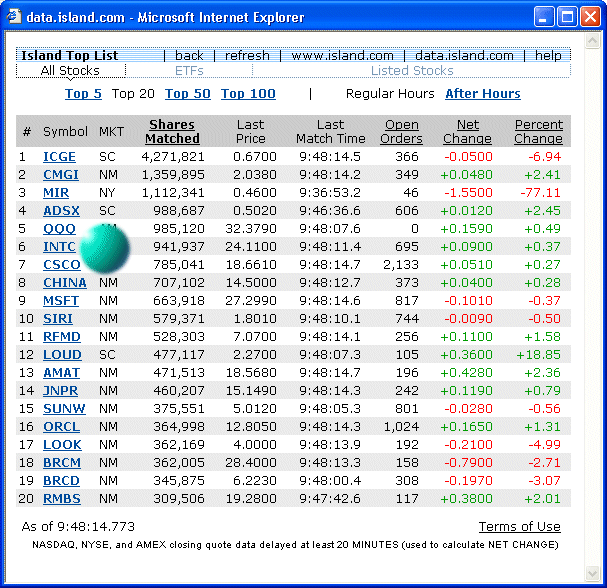Open data.island.com link in header

tap(464, 55)
